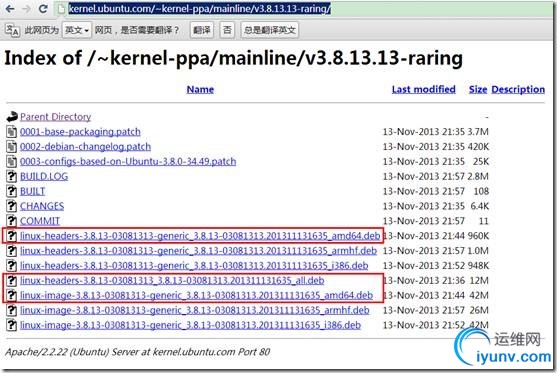Click unknown-file icon beside CHANGES
This screenshot has width=557, height=373.
tap(12, 206)
